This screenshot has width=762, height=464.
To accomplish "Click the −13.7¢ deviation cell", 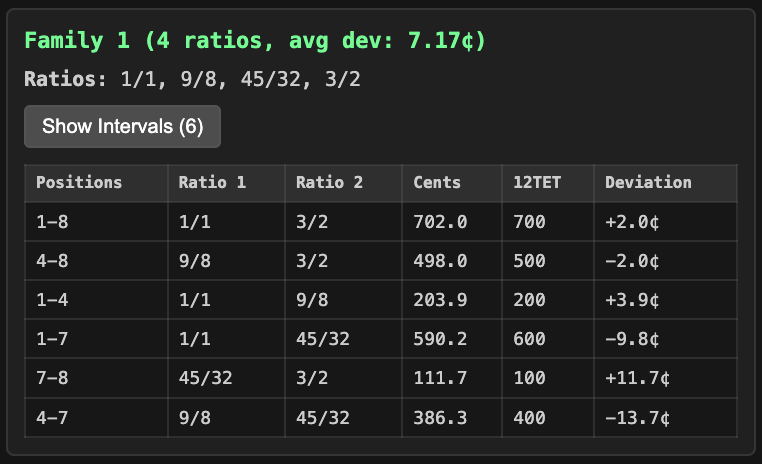I will point(637,417).
